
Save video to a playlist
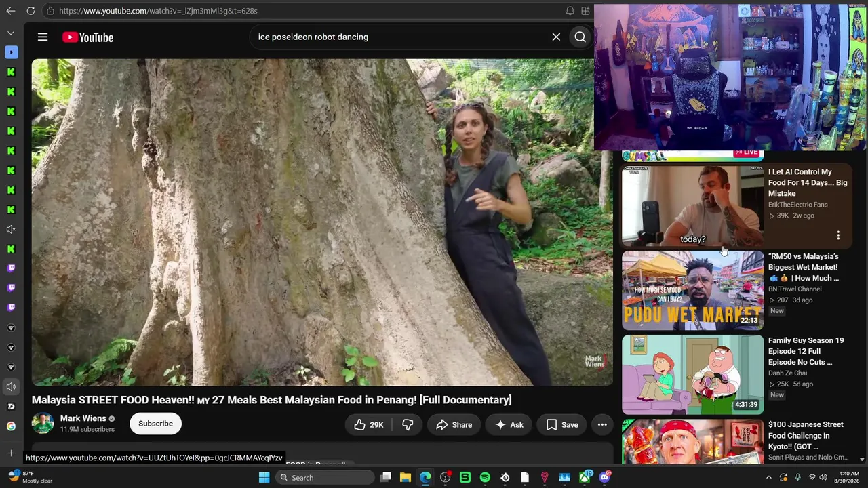click(x=562, y=424)
